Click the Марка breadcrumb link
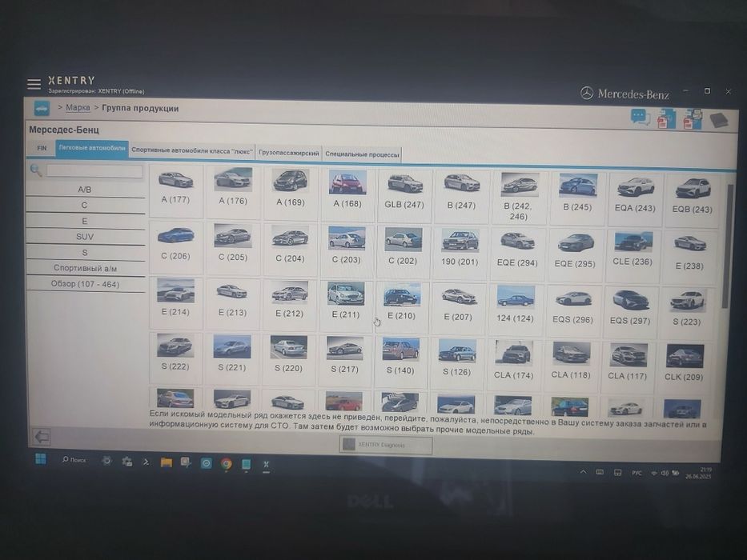Image resolution: width=747 pixels, height=560 pixels. (x=78, y=108)
